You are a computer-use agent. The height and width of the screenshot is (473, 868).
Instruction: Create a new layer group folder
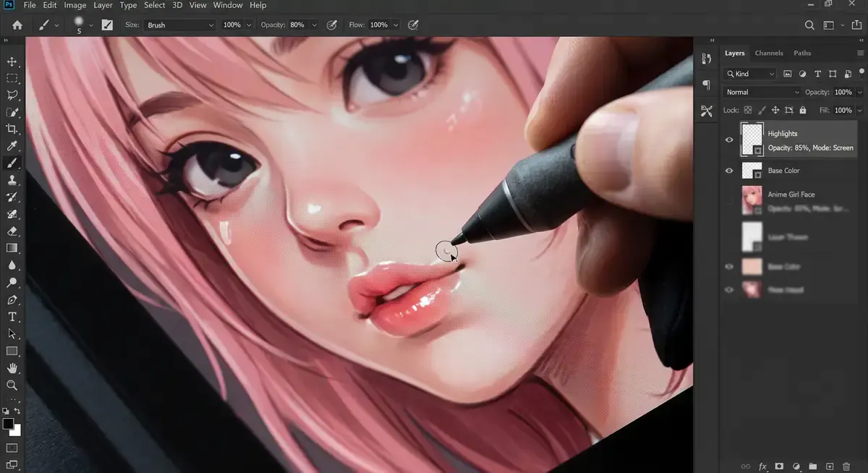[x=812, y=466]
